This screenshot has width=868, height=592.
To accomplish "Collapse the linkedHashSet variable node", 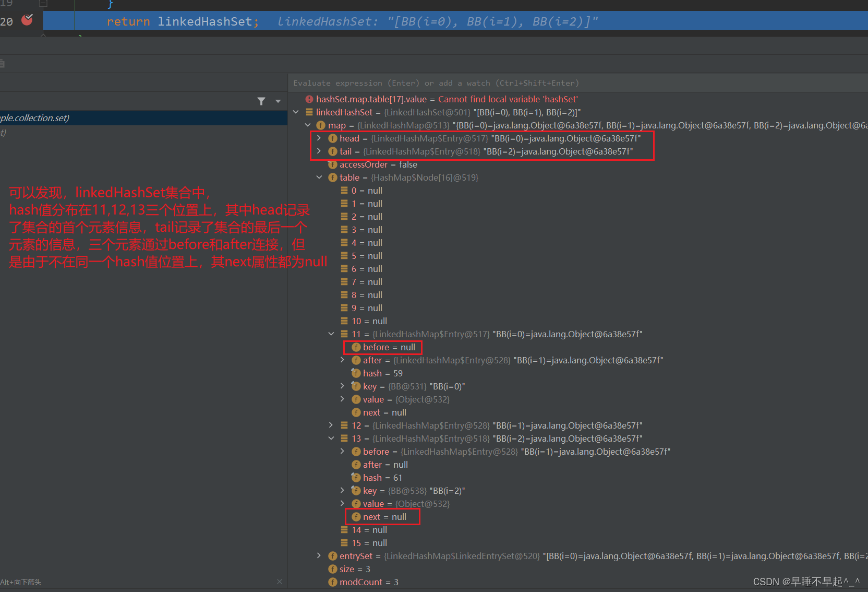I will coord(296,112).
